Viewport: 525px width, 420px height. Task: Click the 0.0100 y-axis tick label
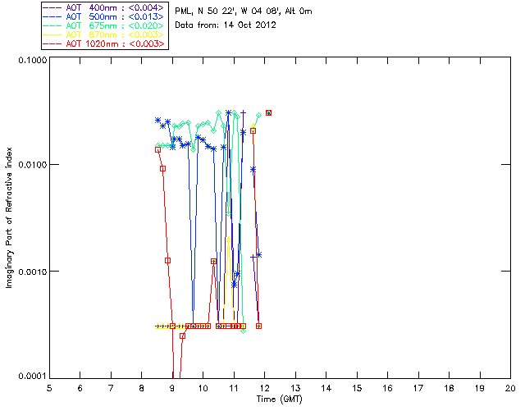[x=32, y=165]
